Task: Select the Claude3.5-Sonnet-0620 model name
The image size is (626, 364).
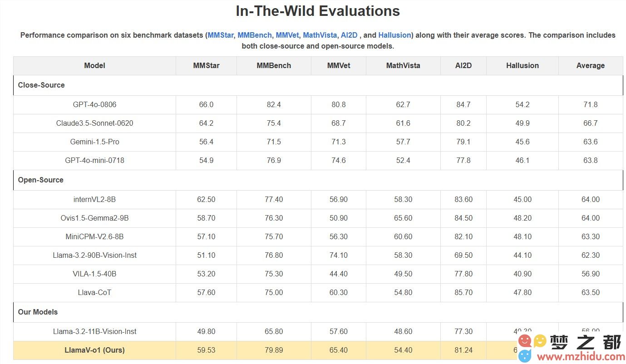Action: pyautogui.click(x=94, y=123)
